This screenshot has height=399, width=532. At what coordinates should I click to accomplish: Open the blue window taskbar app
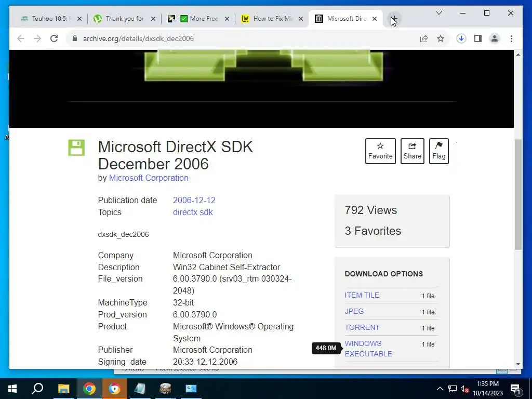[191, 389]
